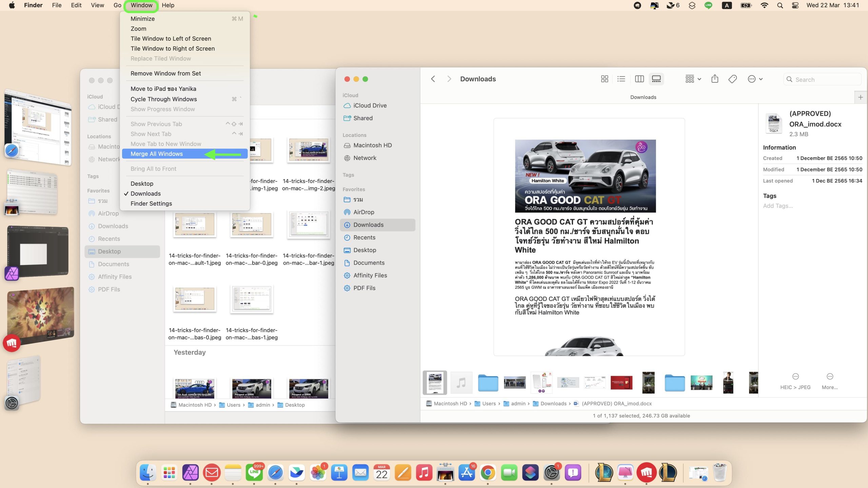Expand the Action ellipsis dropdown
This screenshot has height=488, width=868.
(x=755, y=79)
